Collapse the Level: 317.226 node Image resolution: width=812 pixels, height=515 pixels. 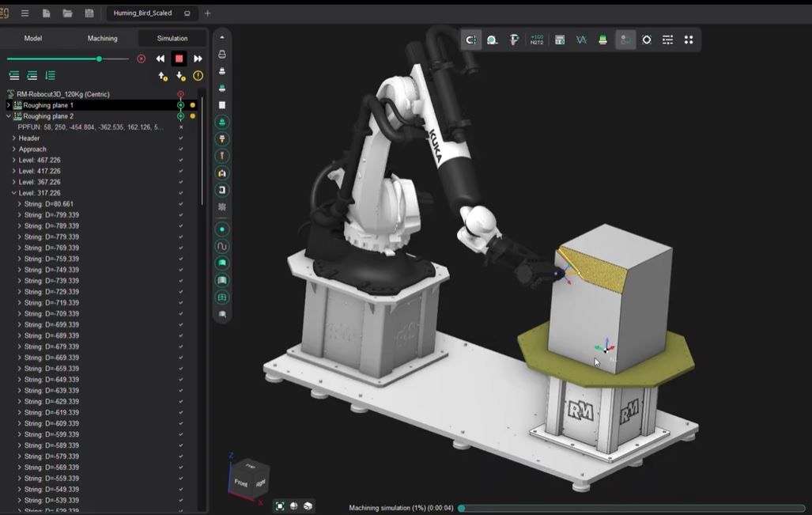click(13, 192)
